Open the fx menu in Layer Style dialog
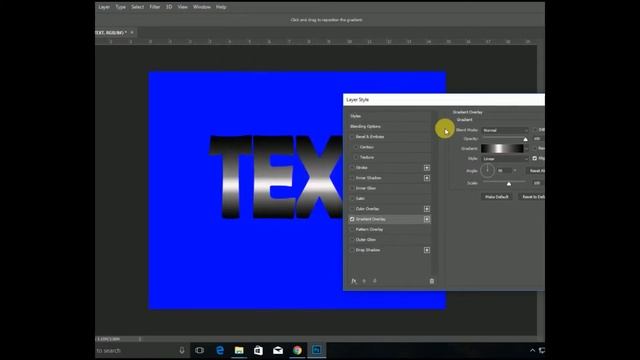The height and width of the screenshot is (360, 640). point(354,281)
